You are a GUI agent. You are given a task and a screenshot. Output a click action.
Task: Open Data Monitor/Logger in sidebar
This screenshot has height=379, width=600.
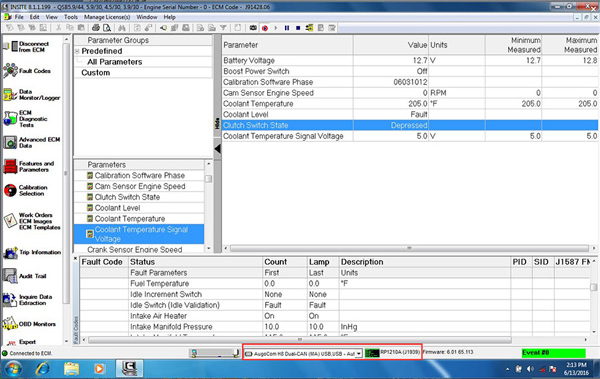point(31,95)
